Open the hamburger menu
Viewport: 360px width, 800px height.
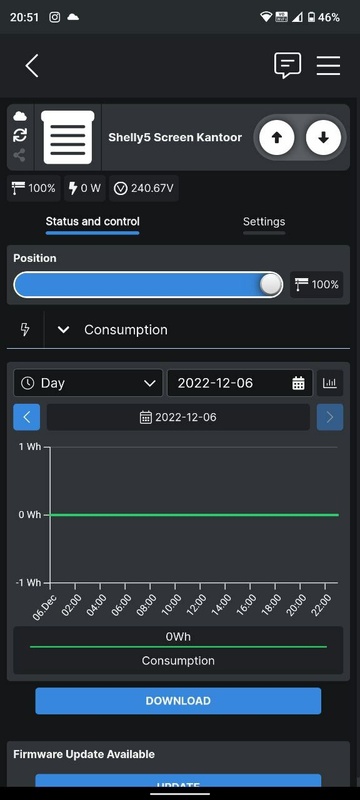pos(328,66)
